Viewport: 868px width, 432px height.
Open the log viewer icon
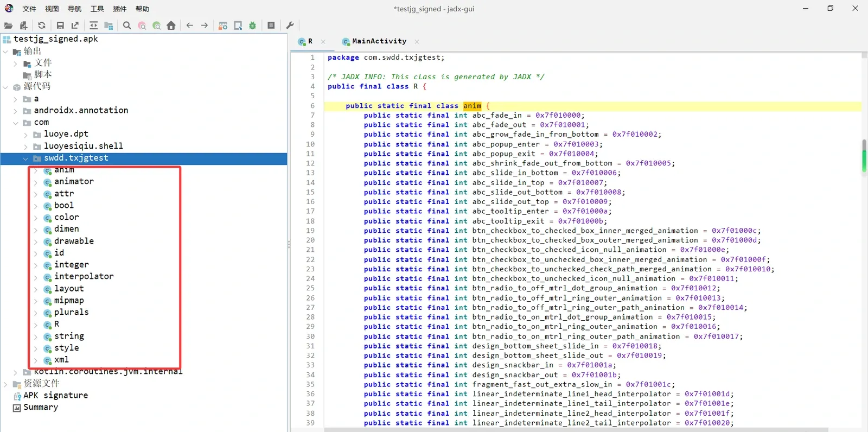(271, 26)
